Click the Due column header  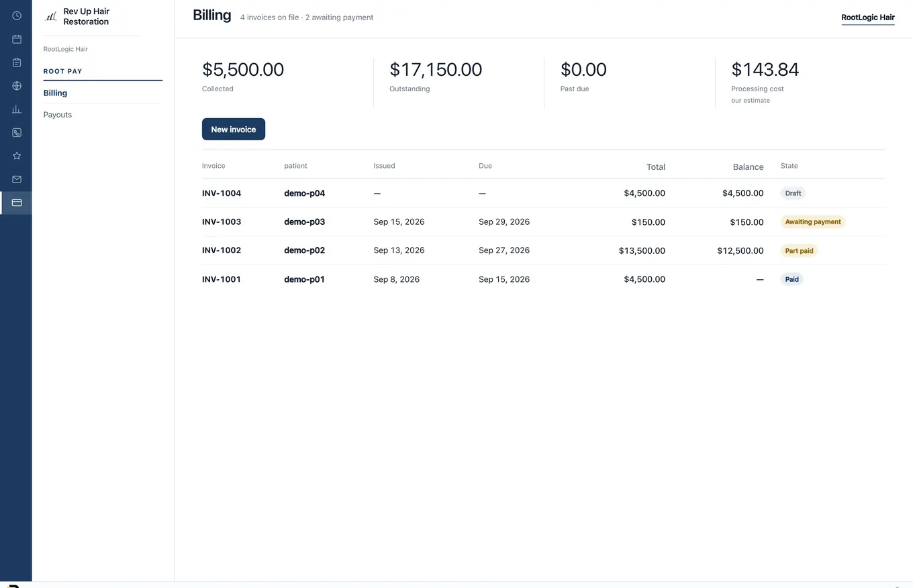tap(485, 166)
